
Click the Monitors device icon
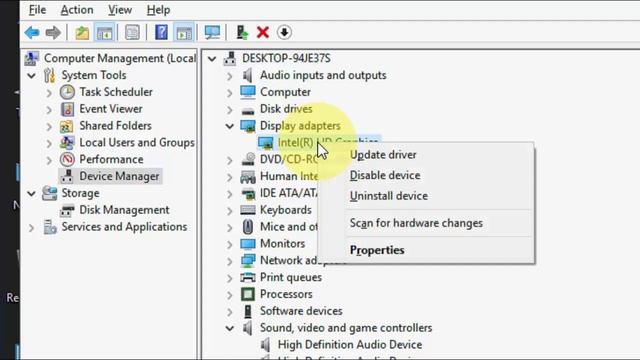click(x=248, y=244)
